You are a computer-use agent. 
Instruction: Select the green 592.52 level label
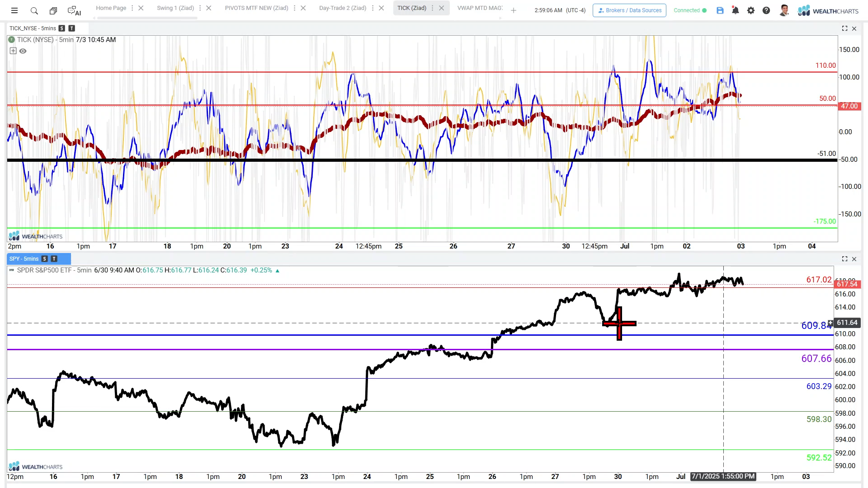819,458
